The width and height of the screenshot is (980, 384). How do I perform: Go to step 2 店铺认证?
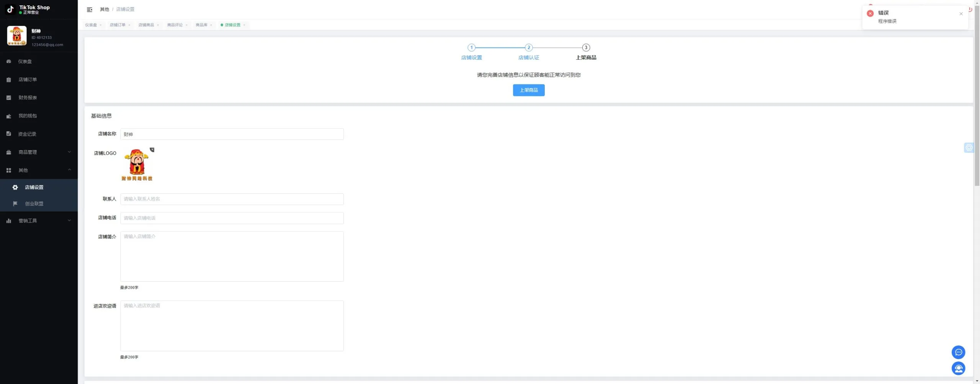click(x=529, y=47)
